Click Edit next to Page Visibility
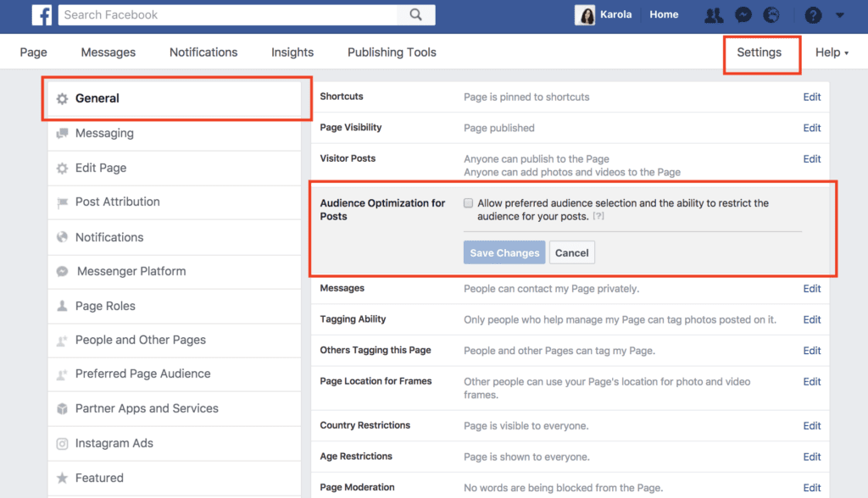 click(x=811, y=128)
